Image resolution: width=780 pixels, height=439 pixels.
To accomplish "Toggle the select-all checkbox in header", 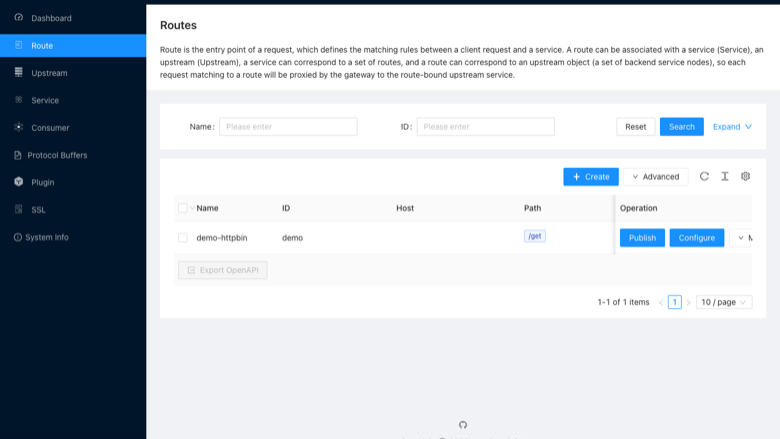I will point(183,208).
